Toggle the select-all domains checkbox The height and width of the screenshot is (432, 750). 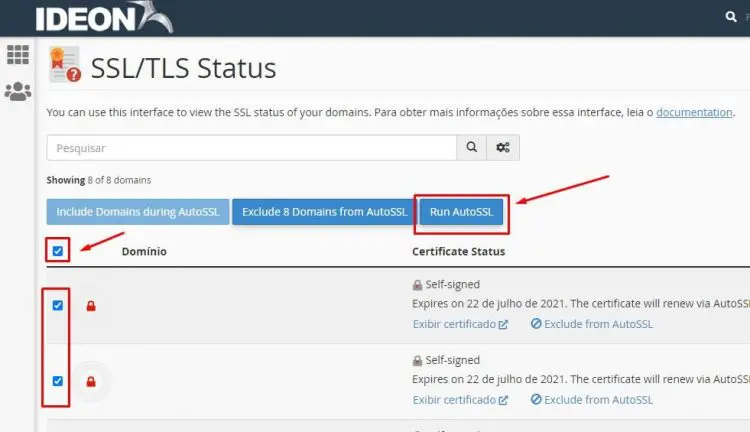58,251
